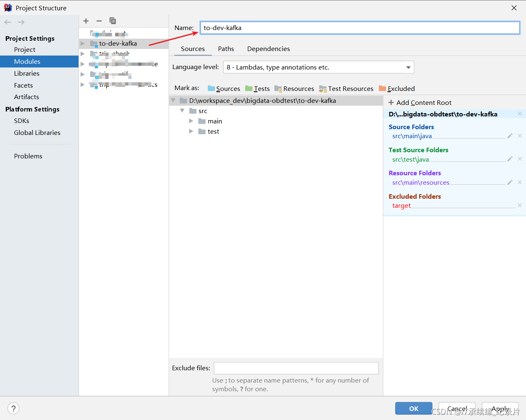
Task: Mark folder as Tests
Action: pyautogui.click(x=257, y=88)
